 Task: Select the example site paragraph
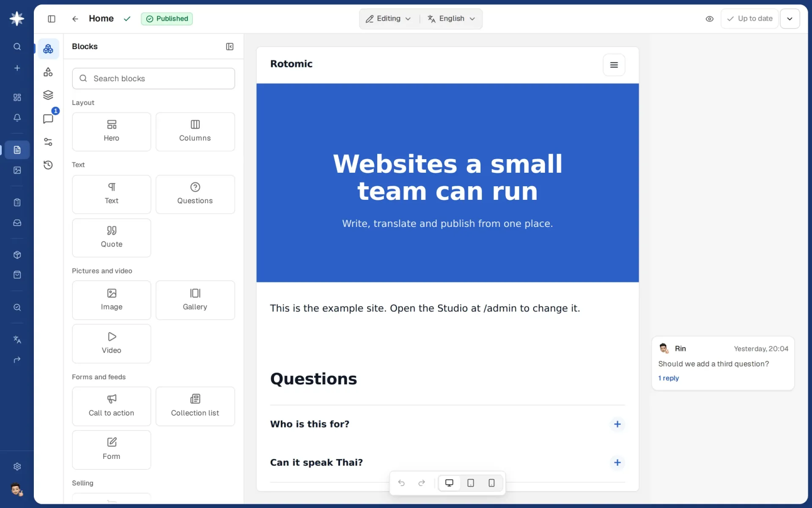[425, 308]
